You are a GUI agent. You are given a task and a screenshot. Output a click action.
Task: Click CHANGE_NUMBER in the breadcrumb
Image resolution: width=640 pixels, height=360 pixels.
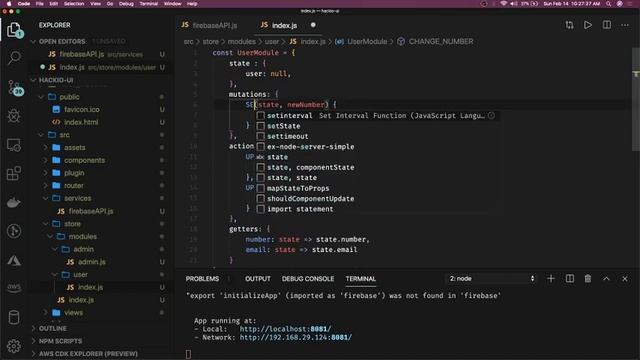click(x=441, y=41)
